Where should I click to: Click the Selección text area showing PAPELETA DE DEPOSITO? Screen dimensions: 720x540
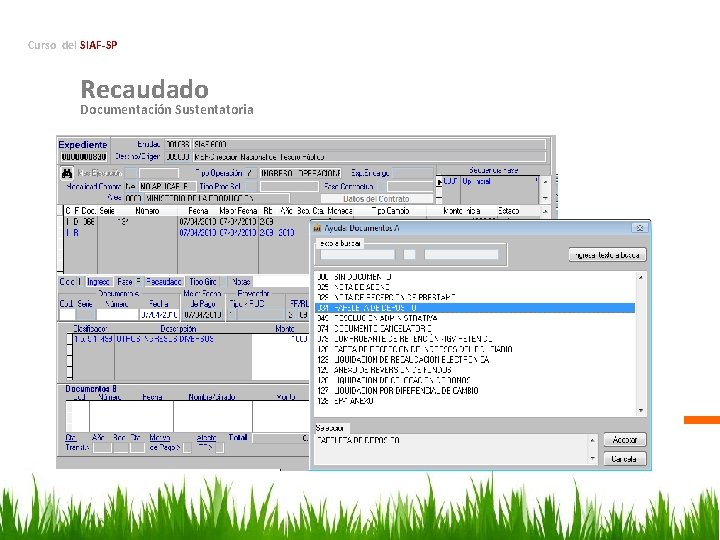point(451,449)
